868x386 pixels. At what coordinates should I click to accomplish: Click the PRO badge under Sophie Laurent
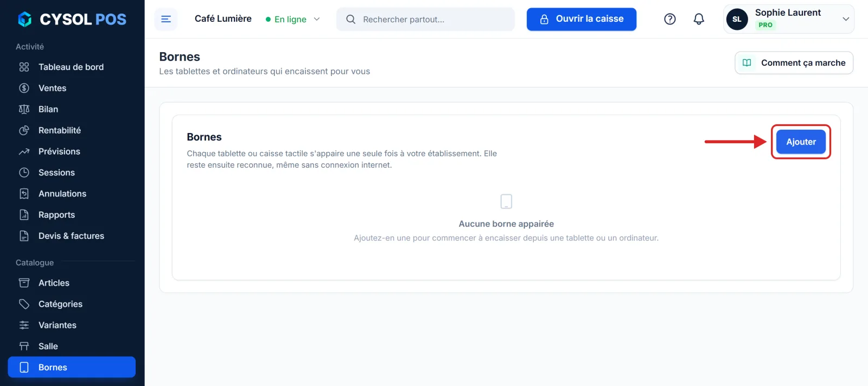pyautogui.click(x=765, y=25)
